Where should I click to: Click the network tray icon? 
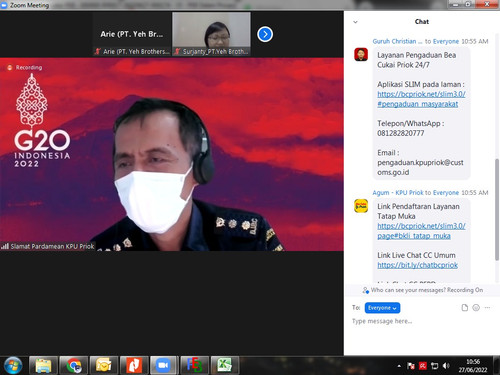click(x=434, y=366)
